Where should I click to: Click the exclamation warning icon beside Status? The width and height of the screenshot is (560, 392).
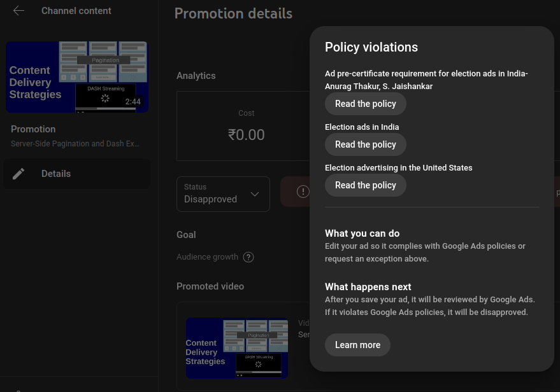(303, 192)
